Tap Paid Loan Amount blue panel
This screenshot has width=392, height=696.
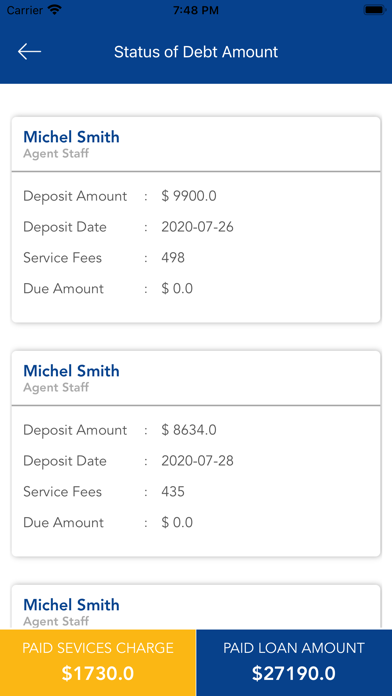294,662
